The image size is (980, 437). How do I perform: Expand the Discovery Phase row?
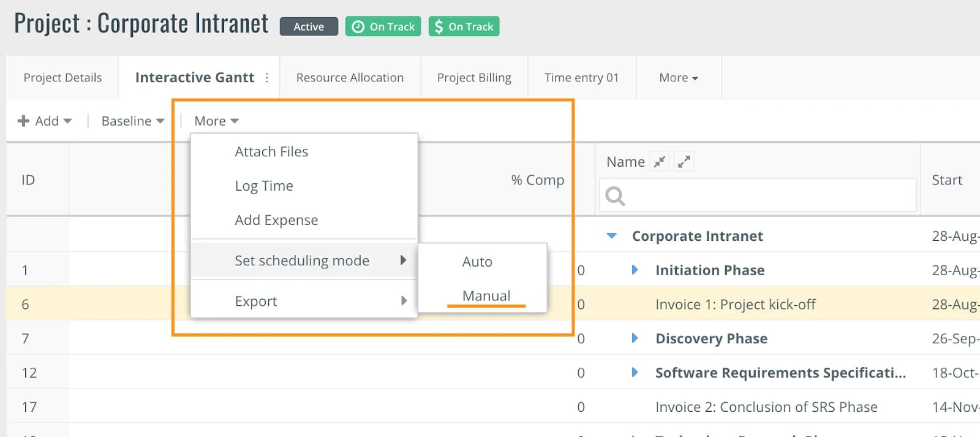[635, 338]
